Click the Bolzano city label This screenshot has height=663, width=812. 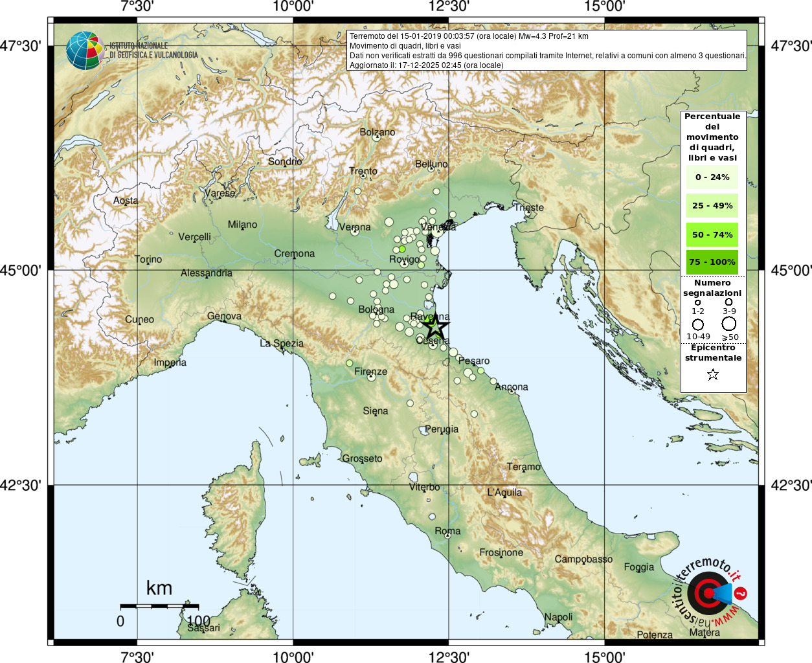pyautogui.click(x=378, y=132)
